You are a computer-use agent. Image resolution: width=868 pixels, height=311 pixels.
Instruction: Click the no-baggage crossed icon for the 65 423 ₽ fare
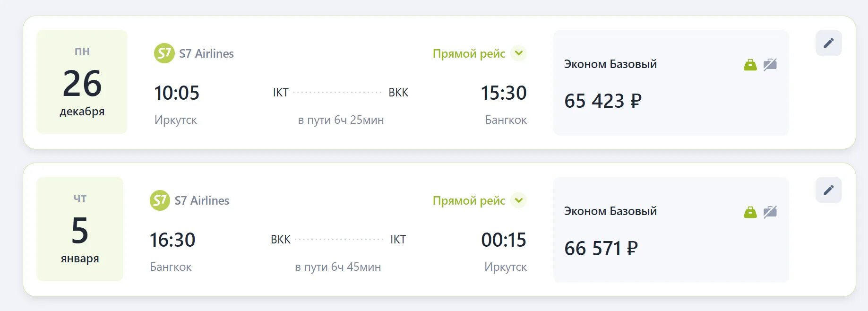(770, 64)
